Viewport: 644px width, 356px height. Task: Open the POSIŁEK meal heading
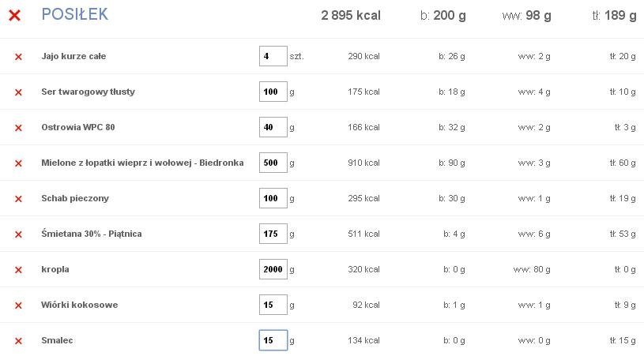(x=75, y=14)
